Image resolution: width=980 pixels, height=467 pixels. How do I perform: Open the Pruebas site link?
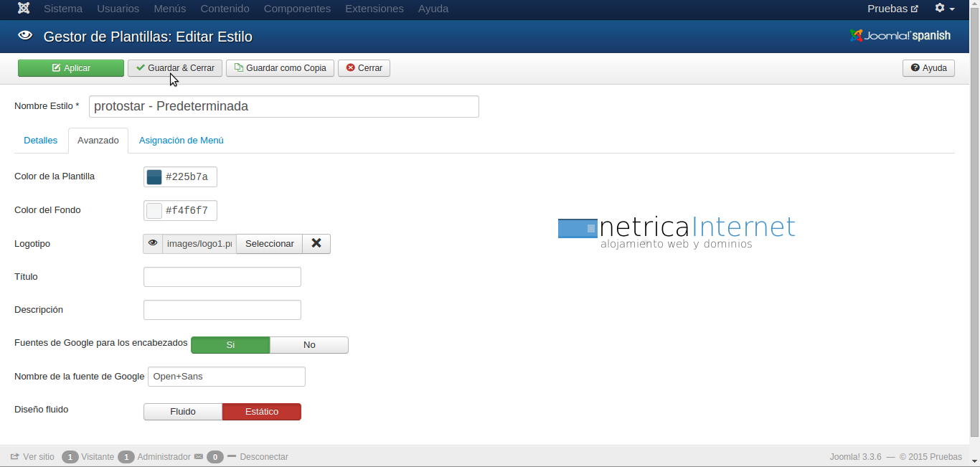pos(892,9)
